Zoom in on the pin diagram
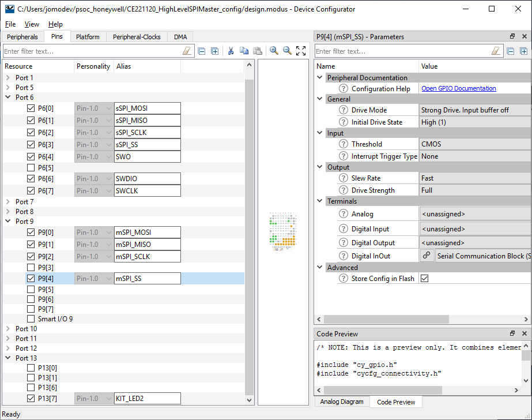 [x=274, y=51]
